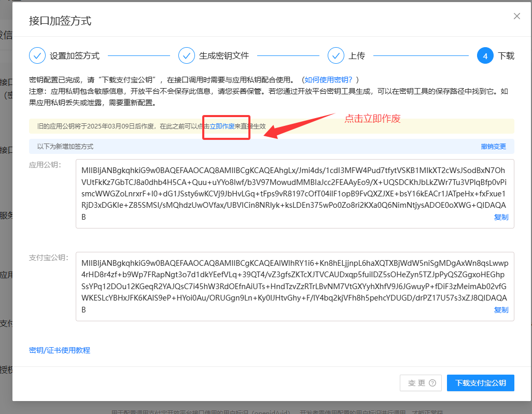The width and height of the screenshot is (532, 414).
Task: Copy the 支付宝公钥 using its 复制 link
Action: [x=501, y=310]
